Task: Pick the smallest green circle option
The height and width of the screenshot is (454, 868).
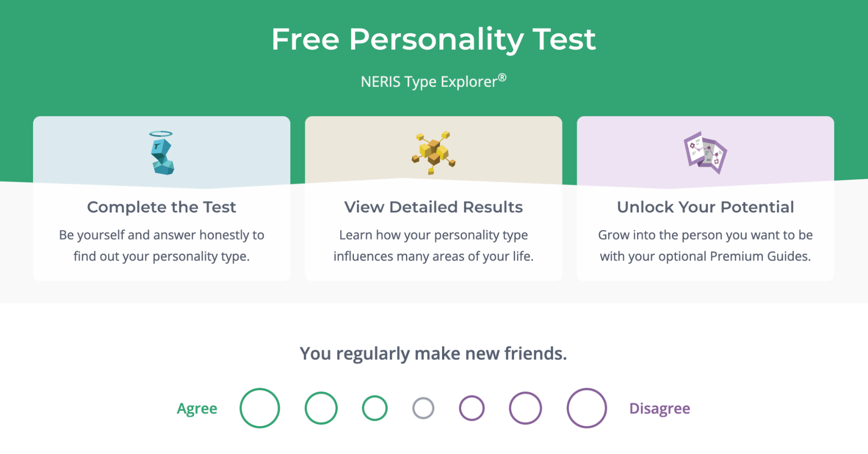Action: [374, 408]
